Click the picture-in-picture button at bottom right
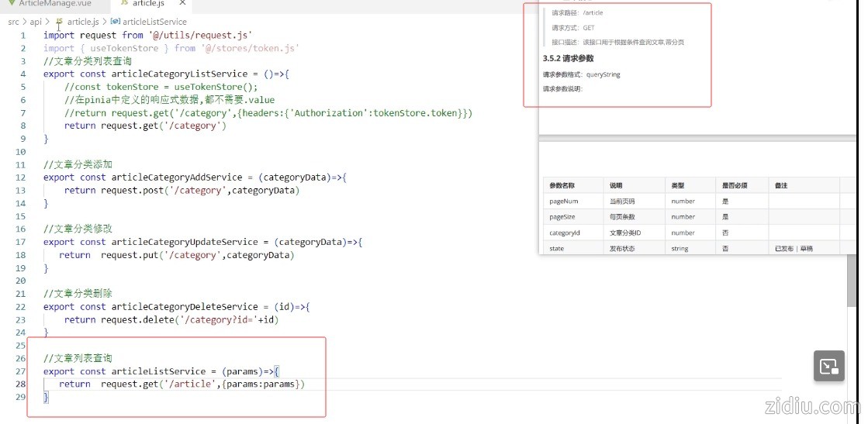 [828, 366]
